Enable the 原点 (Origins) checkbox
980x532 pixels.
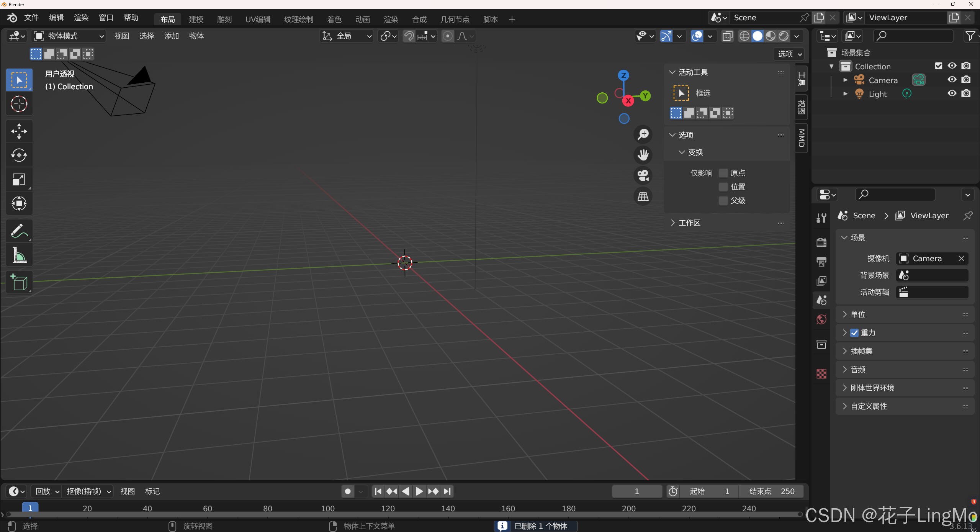(x=723, y=173)
